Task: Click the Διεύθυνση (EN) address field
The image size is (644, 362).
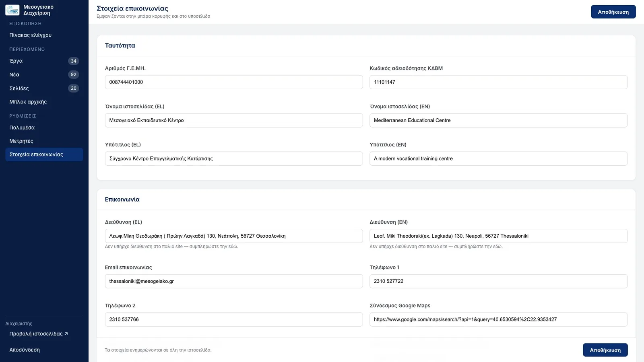Action: 498,236
